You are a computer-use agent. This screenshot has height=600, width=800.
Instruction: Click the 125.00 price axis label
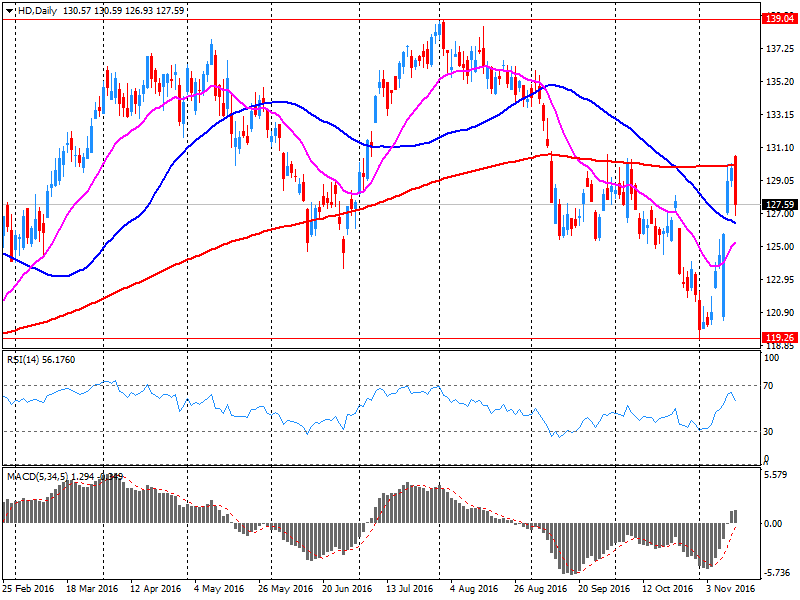point(780,246)
